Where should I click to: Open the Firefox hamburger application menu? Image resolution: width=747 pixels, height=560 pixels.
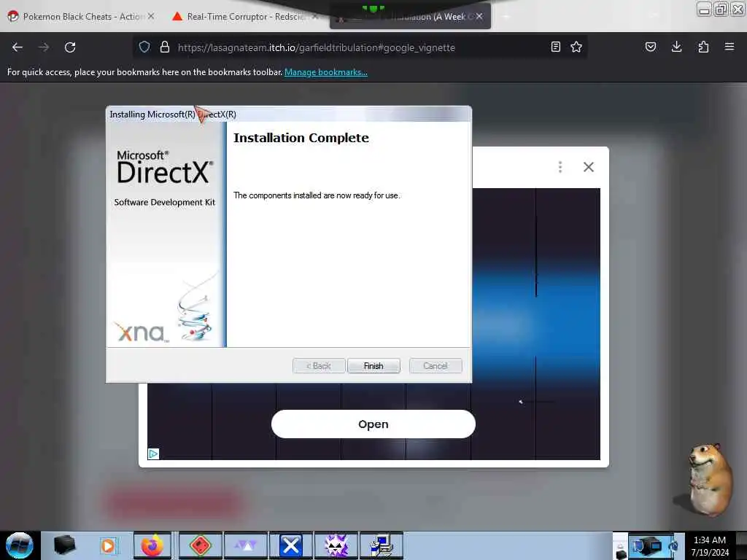coord(729,47)
